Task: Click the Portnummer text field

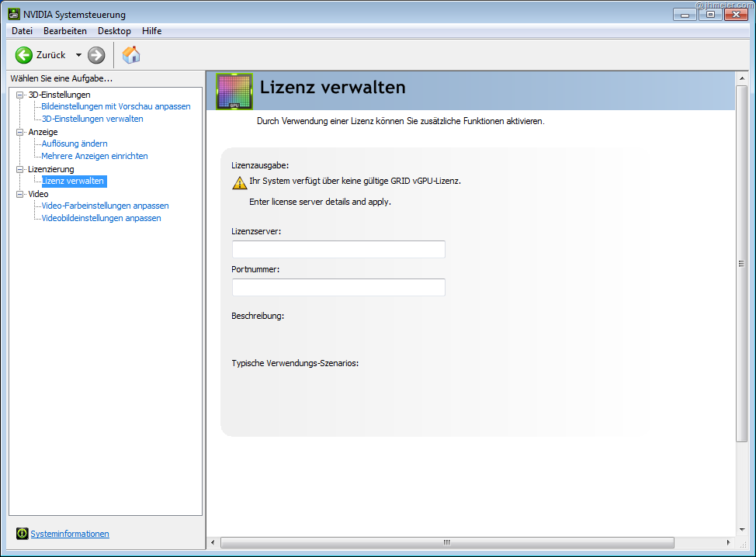Action: tap(338, 288)
